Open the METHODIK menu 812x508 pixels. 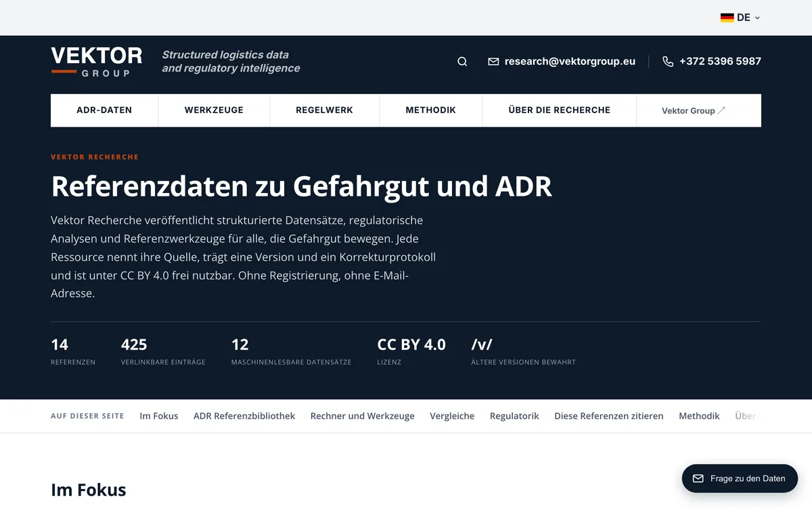[430, 110]
